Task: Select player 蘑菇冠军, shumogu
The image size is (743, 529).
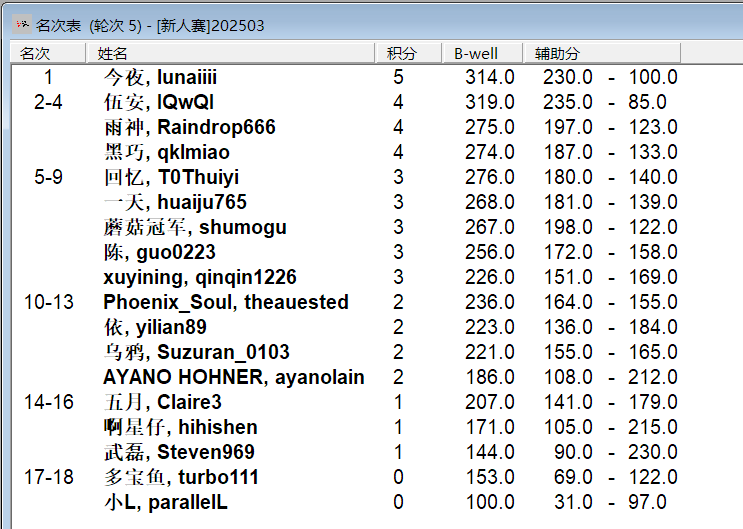Action: point(195,228)
